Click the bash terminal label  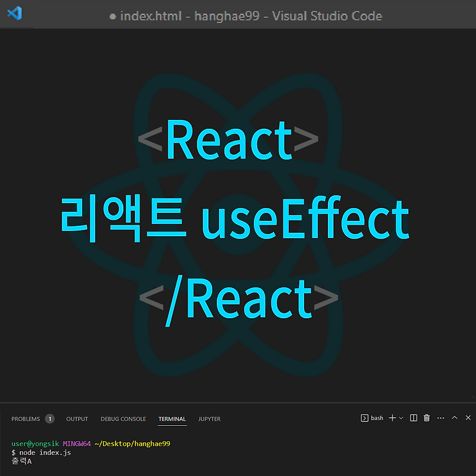coord(377,418)
